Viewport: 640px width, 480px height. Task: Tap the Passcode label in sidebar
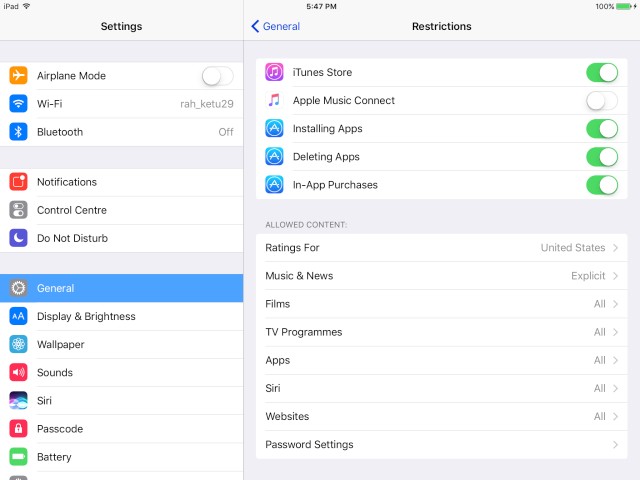pos(60,429)
